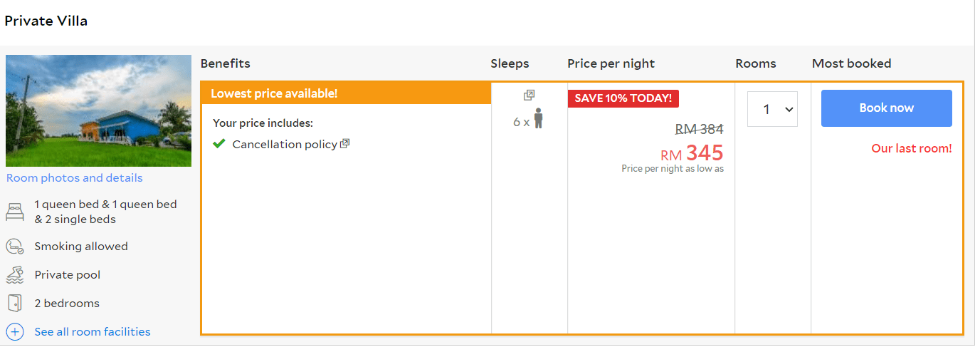
Task: Click the private pool swimmer icon
Action: tap(15, 275)
